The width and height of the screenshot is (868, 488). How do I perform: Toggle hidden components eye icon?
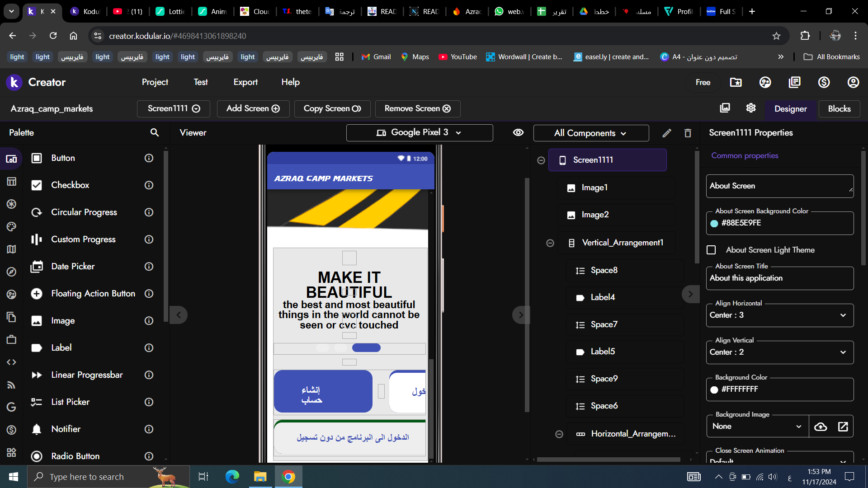pos(518,132)
